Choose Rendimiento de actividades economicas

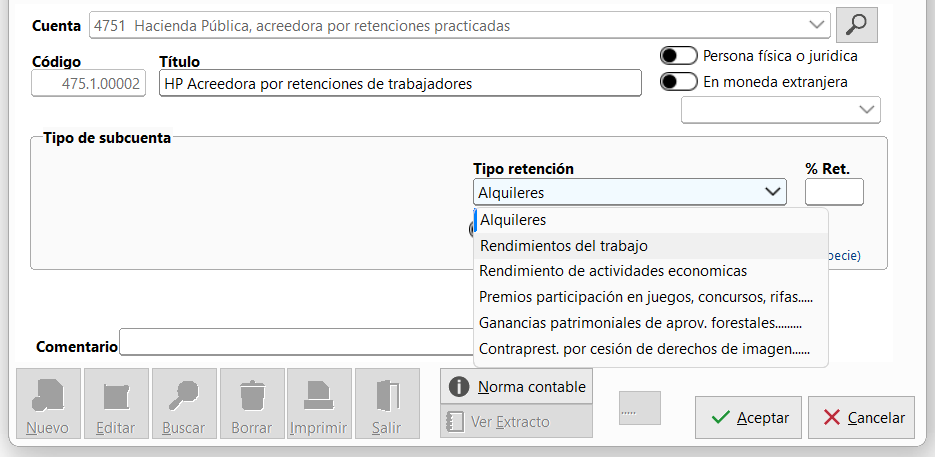[x=613, y=271]
